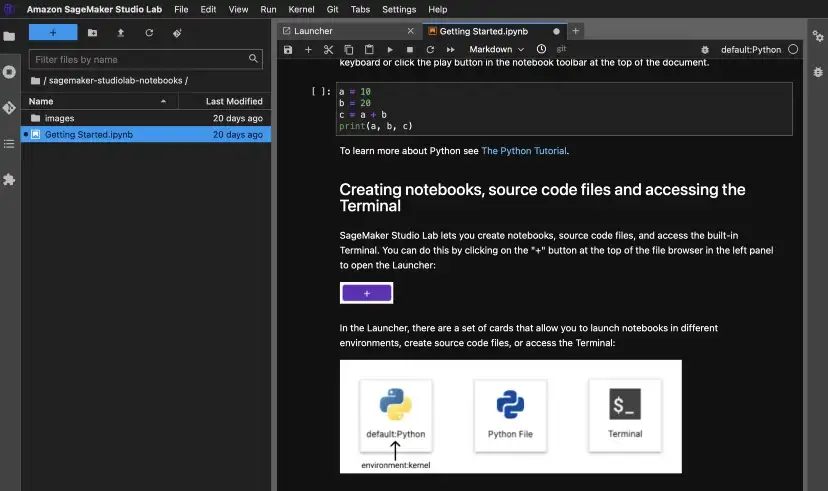Open the Help menu

coord(437,10)
